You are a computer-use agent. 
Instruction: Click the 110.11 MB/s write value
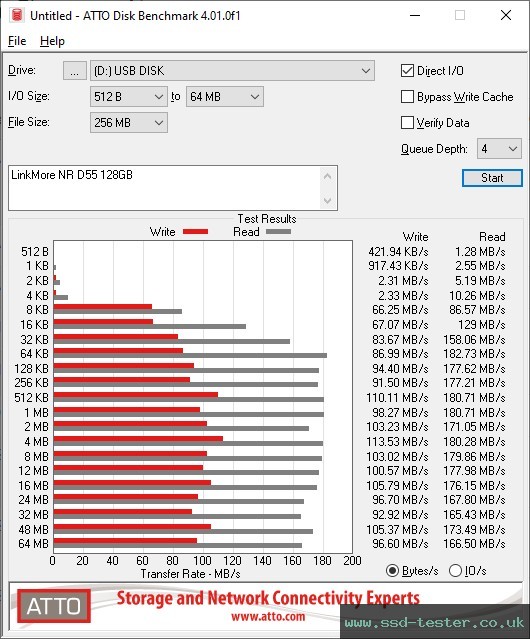point(397,398)
